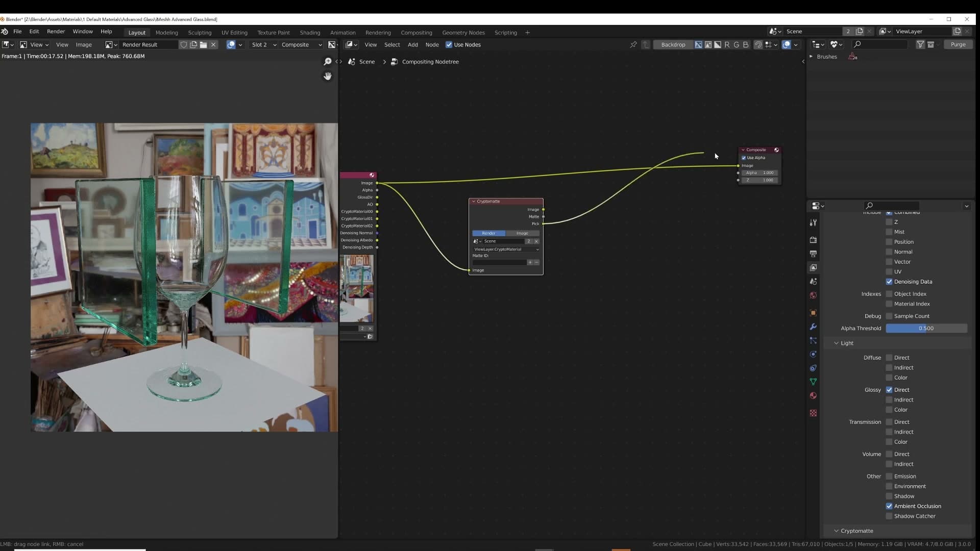Open the Modifiers wrench tab icon
The width and height of the screenshot is (980, 551).
(x=813, y=327)
